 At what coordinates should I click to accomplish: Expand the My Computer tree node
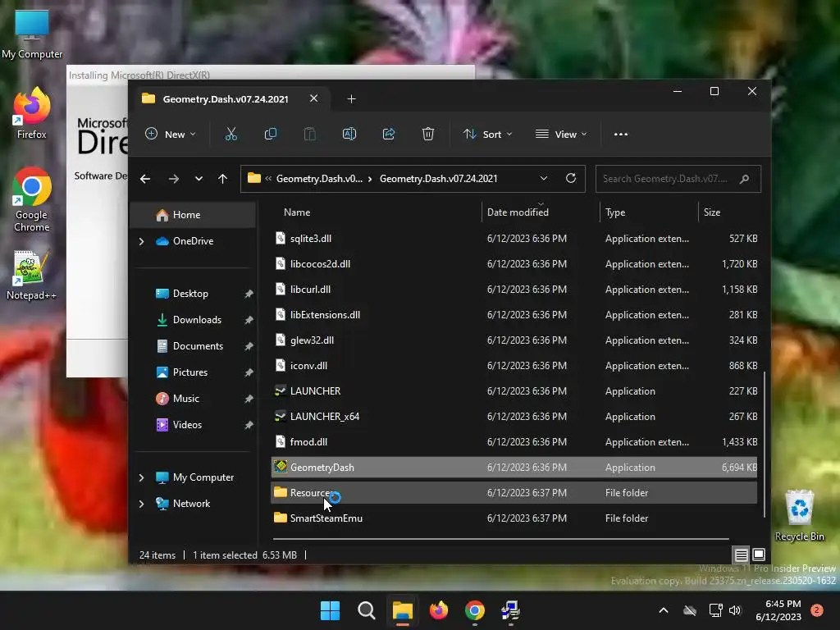click(141, 477)
